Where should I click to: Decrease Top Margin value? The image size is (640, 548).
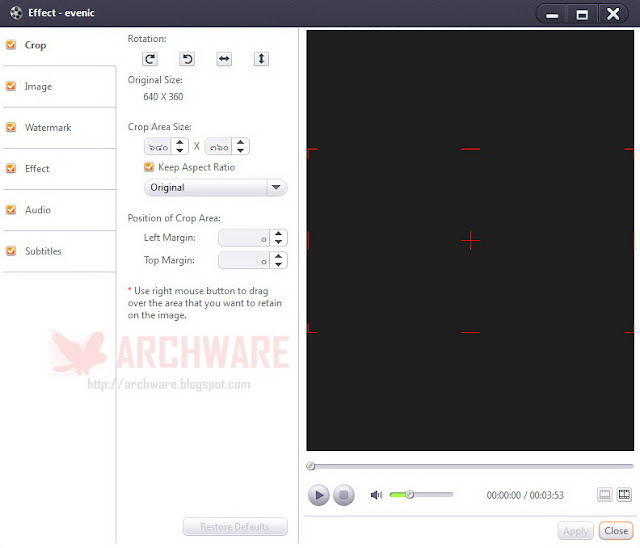(x=278, y=264)
